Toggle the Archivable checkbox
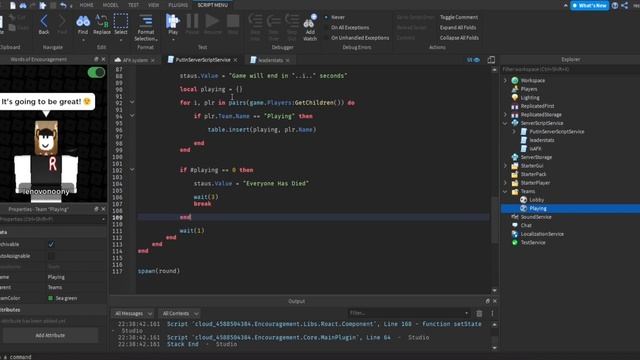 pos(51,244)
